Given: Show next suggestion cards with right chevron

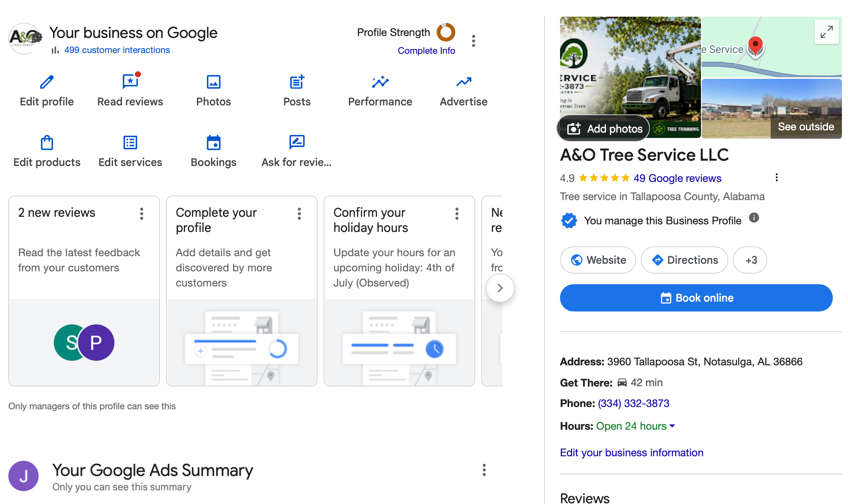Looking at the screenshot, I should tap(500, 288).
